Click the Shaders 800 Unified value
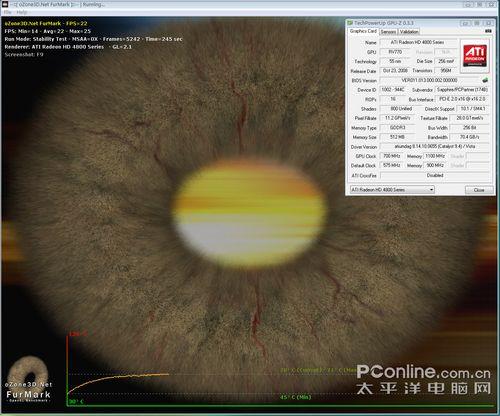 [401, 109]
